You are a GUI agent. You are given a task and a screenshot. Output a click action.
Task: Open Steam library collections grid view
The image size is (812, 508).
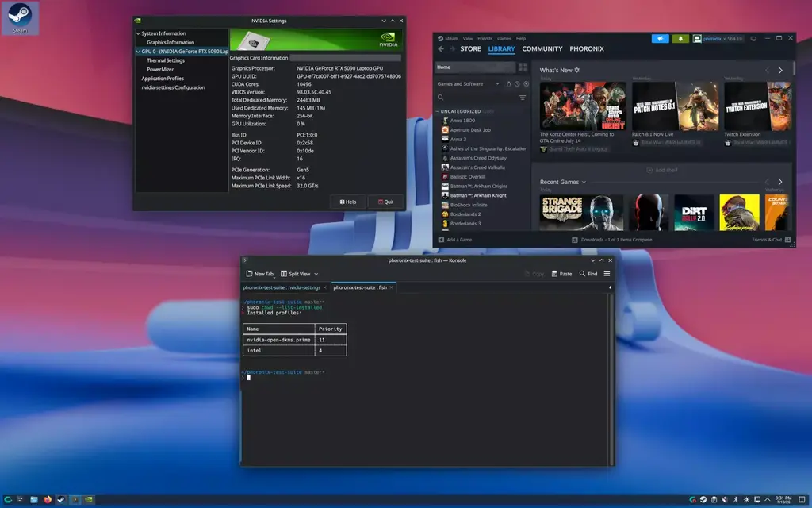click(x=523, y=67)
